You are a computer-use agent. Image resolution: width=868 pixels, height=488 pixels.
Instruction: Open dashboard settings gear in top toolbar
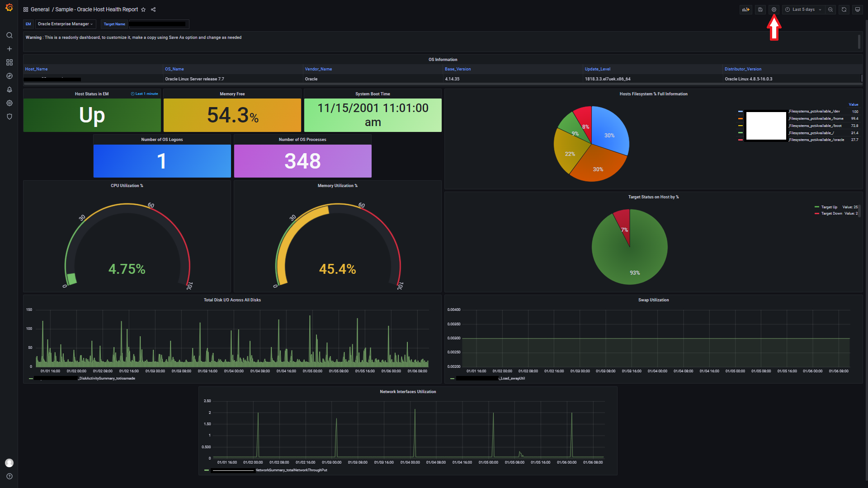click(x=774, y=9)
